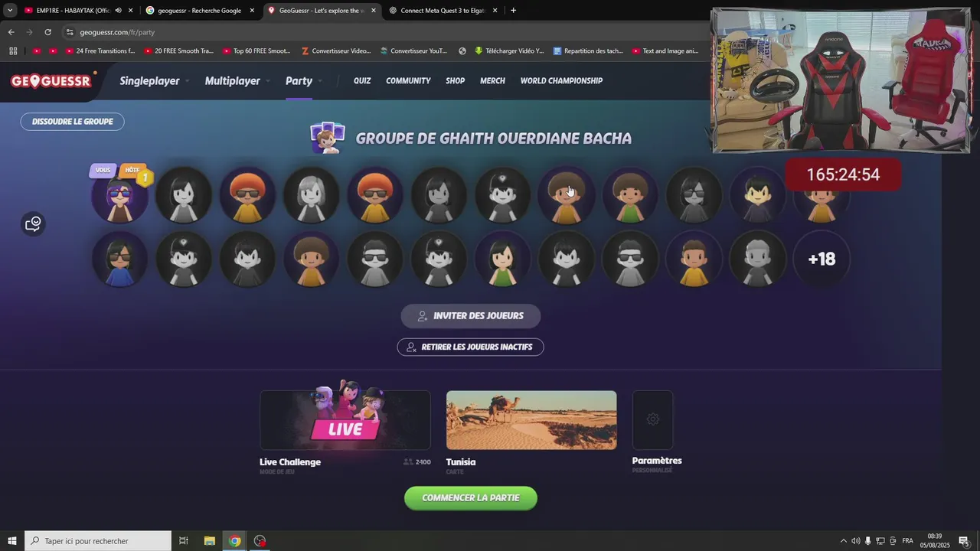
Task: Open the Convertisseur YouT... bookmark
Action: [412, 51]
